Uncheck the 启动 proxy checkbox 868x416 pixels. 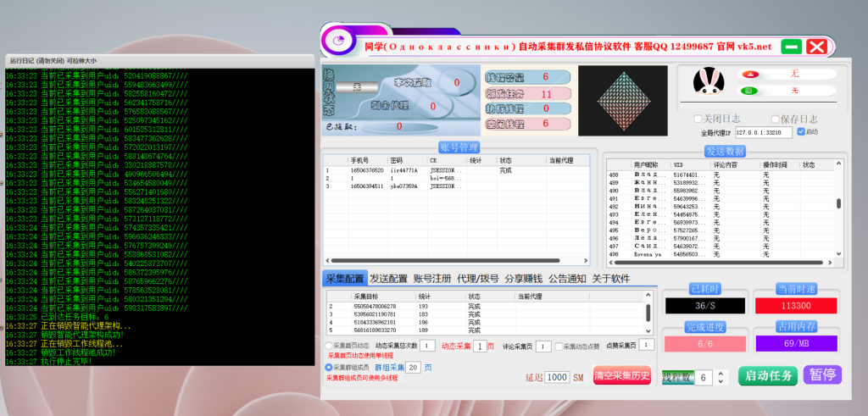[801, 132]
